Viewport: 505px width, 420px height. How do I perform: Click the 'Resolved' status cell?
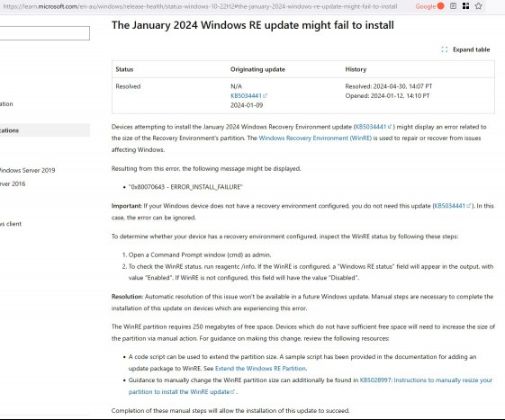128,86
